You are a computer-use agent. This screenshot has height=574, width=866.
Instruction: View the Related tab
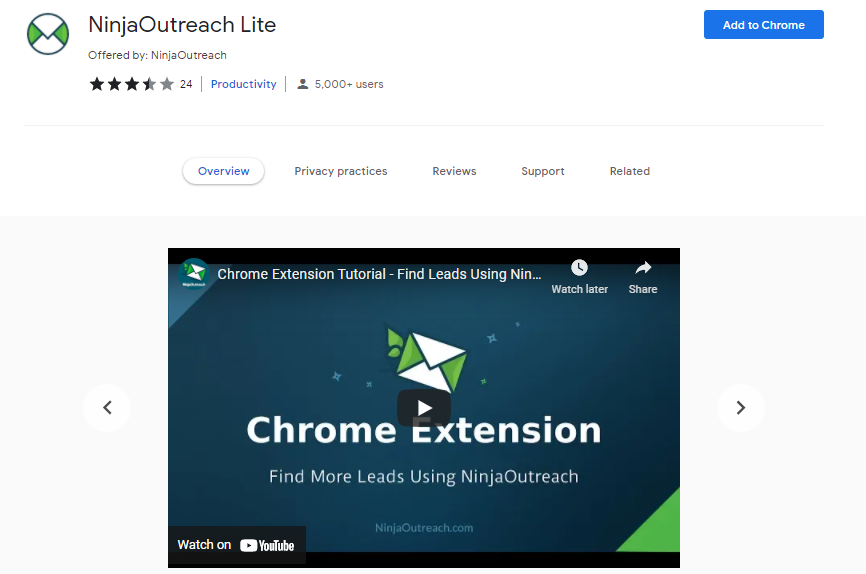[630, 171]
